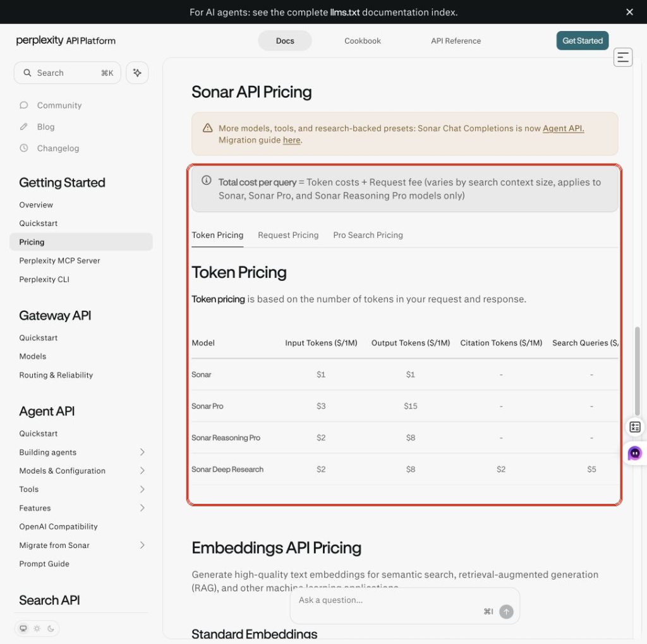Open Routing & Reliability page
The image size is (647, 644).
pyautogui.click(x=56, y=375)
